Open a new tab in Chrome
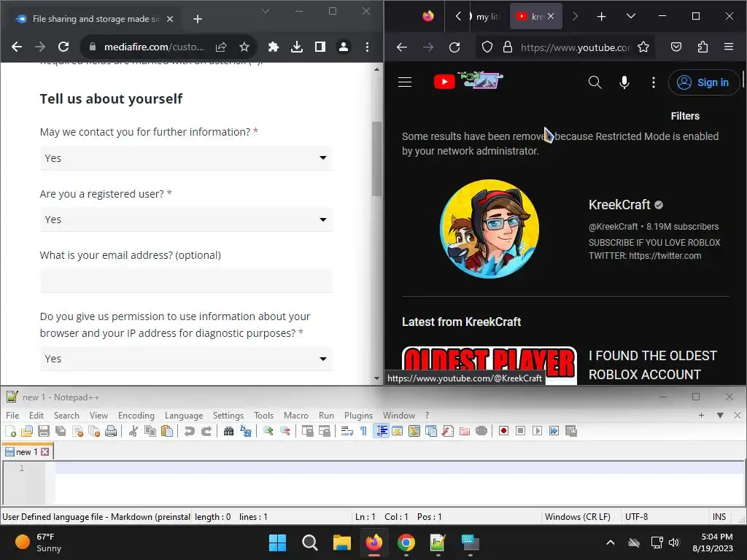The height and width of the screenshot is (560, 747). click(198, 19)
